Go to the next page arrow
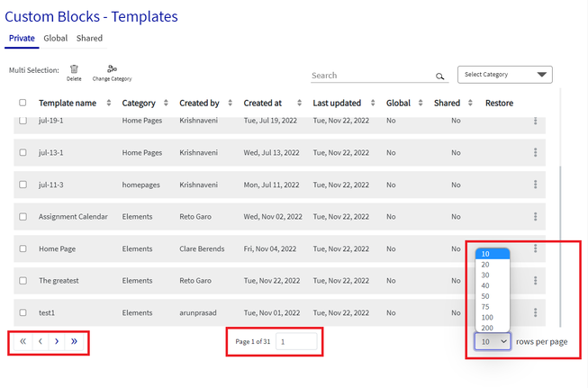The width and height of the screenshot is (588, 388). (x=57, y=341)
